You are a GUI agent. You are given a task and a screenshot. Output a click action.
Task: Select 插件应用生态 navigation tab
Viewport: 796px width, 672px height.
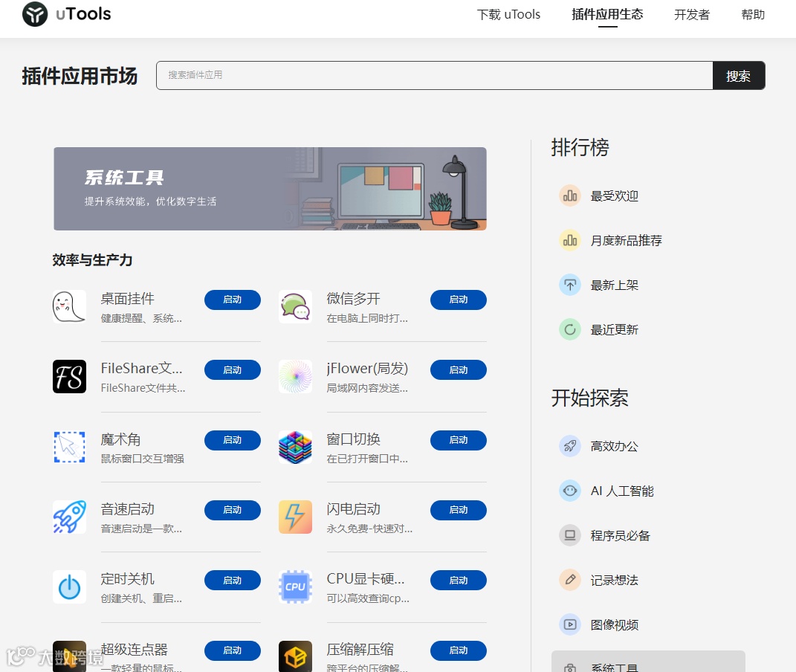(607, 15)
